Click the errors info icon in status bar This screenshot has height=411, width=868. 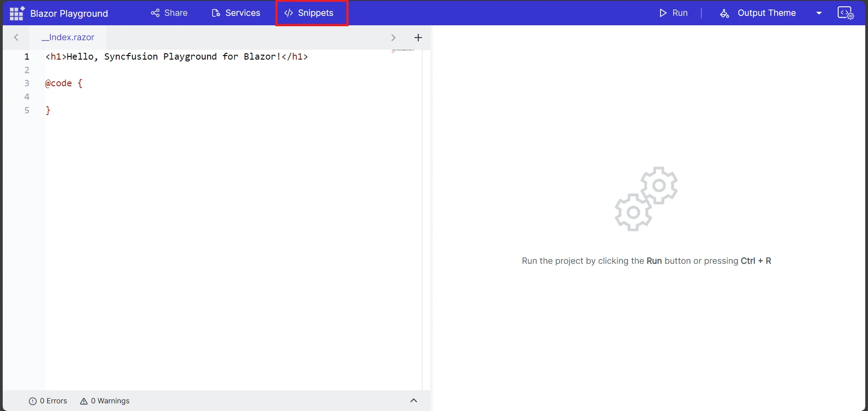tap(33, 401)
